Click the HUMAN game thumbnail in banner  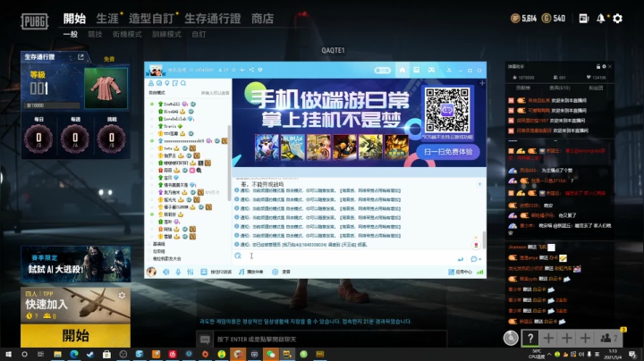(292, 147)
